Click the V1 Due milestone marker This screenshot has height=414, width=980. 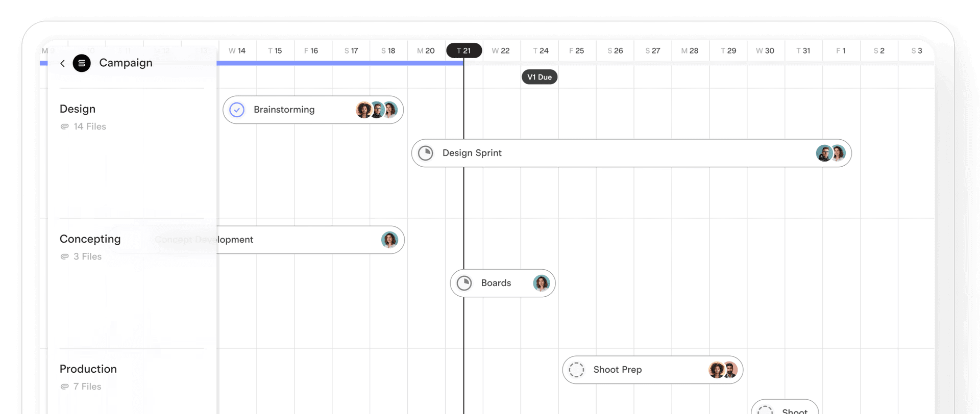pos(540,77)
